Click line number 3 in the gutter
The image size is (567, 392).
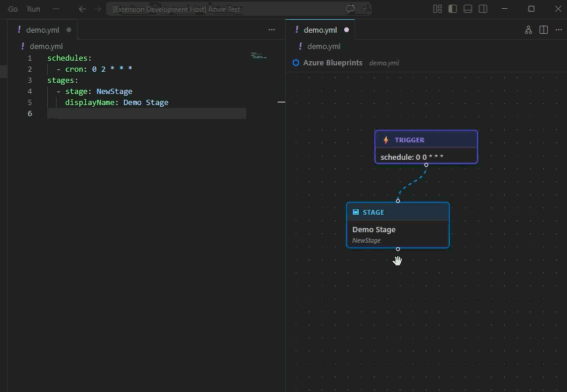point(30,80)
